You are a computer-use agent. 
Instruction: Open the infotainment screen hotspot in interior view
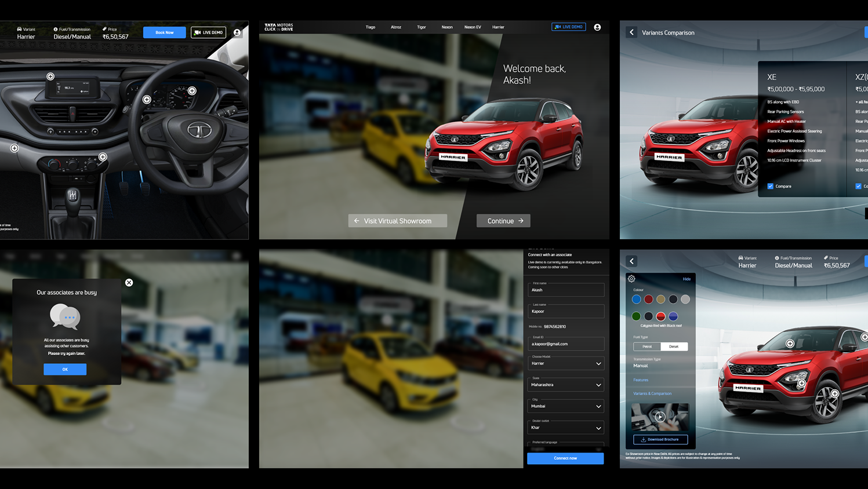pyautogui.click(x=50, y=76)
